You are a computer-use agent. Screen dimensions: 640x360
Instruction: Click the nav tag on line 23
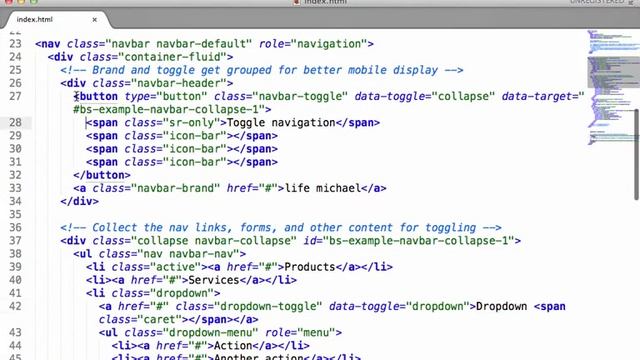tap(48, 44)
